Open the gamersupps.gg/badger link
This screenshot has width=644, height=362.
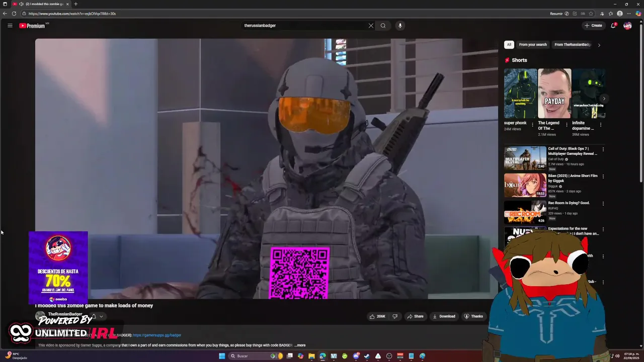coord(157,335)
